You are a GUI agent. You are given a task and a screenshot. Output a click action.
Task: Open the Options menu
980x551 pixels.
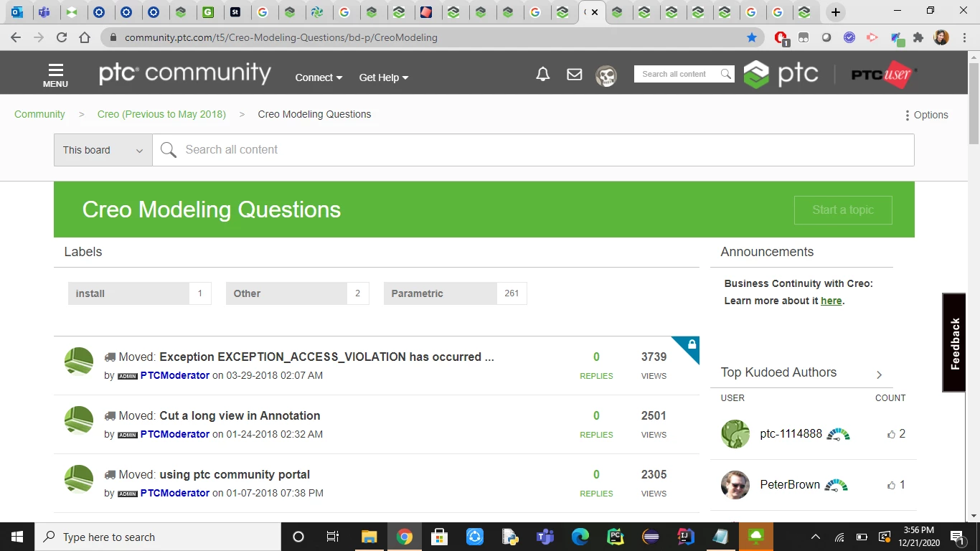coord(926,115)
